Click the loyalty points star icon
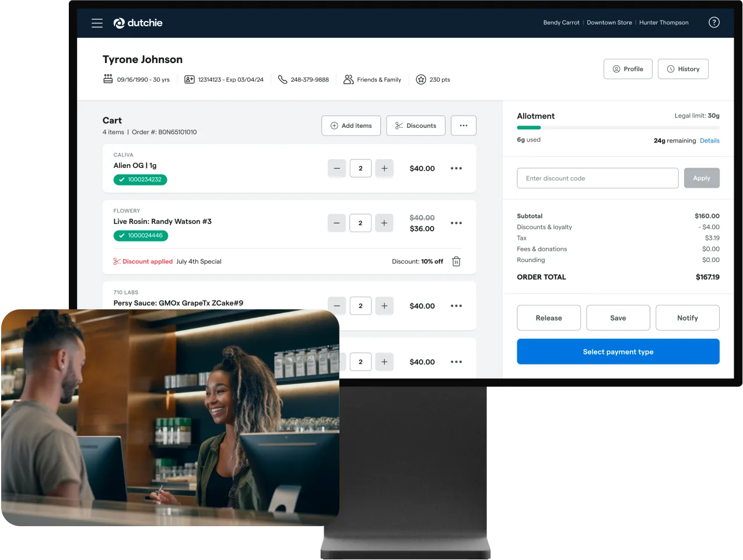Viewport: 743px width, 560px height. 421,79
